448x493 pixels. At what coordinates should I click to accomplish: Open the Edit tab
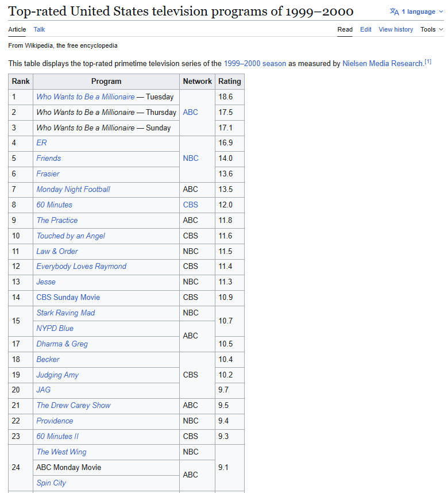click(x=366, y=29)
